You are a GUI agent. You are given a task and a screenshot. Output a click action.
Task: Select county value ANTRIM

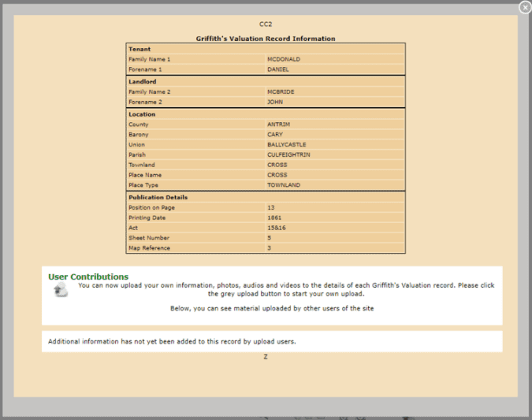pyautogui.click(x=278, y=125)
